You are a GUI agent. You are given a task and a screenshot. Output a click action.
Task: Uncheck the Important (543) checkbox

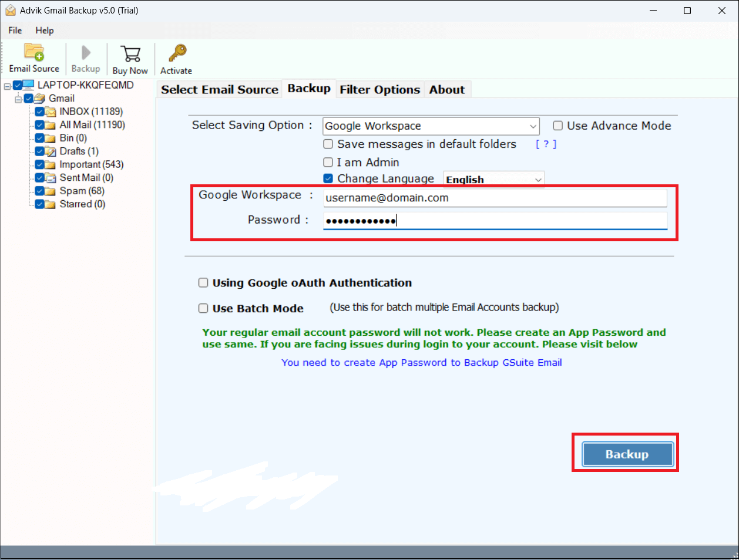click(x=39, y=165)
